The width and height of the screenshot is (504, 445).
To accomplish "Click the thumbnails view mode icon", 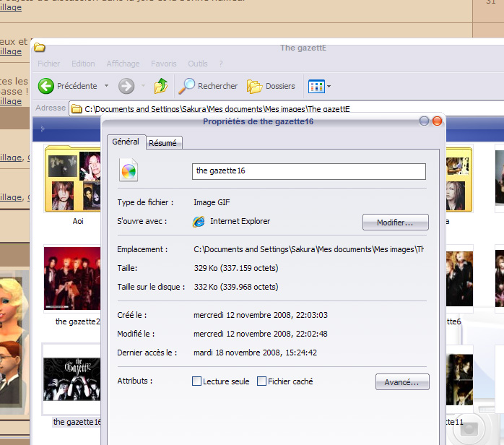I will point(316,86).
